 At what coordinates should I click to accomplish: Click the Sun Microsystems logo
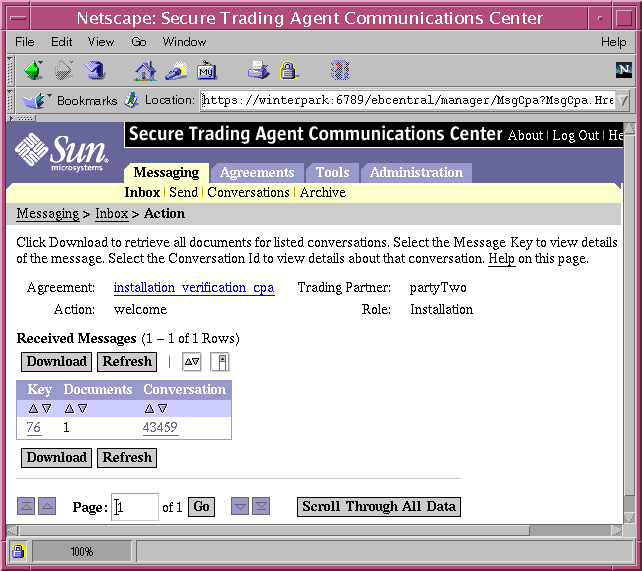62,152
